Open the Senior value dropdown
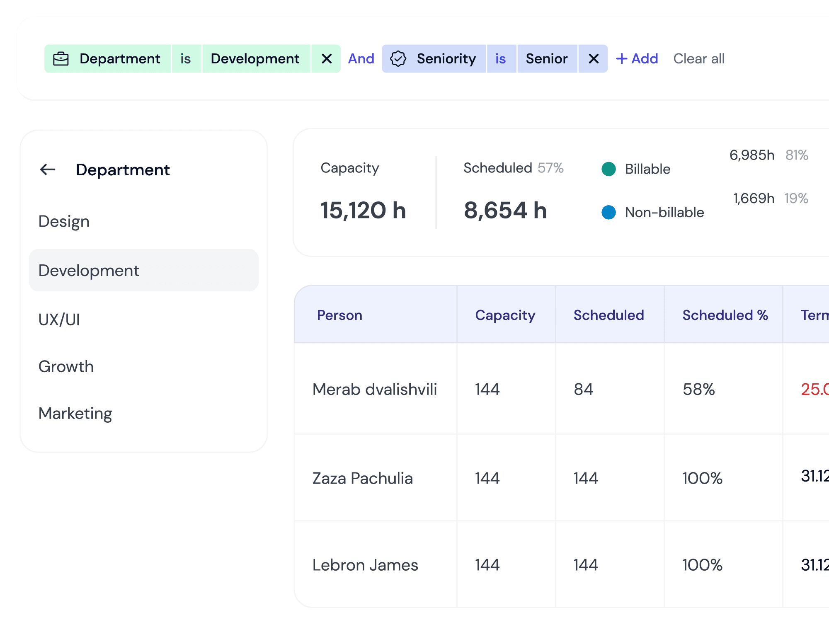The image size is (829, 644). click(546, 59)
